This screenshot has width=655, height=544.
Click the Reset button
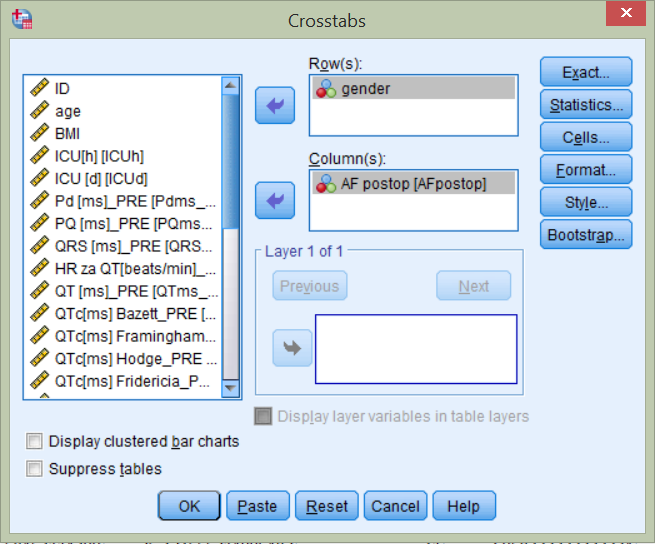(326, 506)
